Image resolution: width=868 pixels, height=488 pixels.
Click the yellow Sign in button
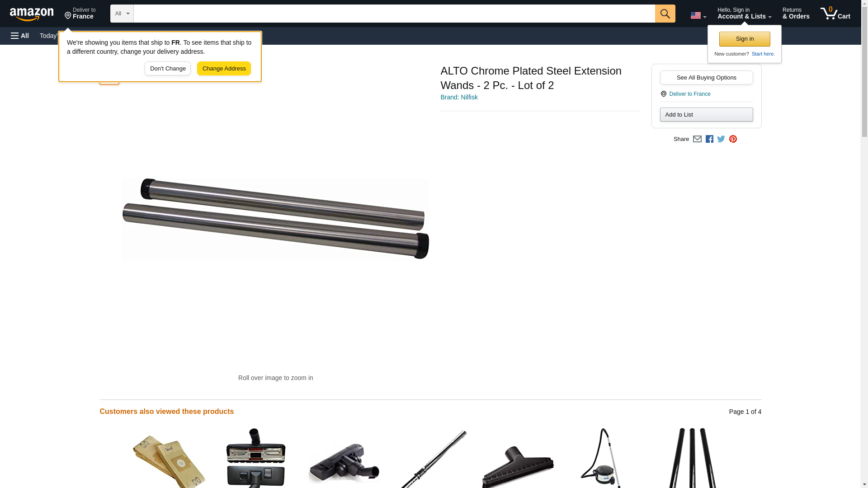coord(745,39)
